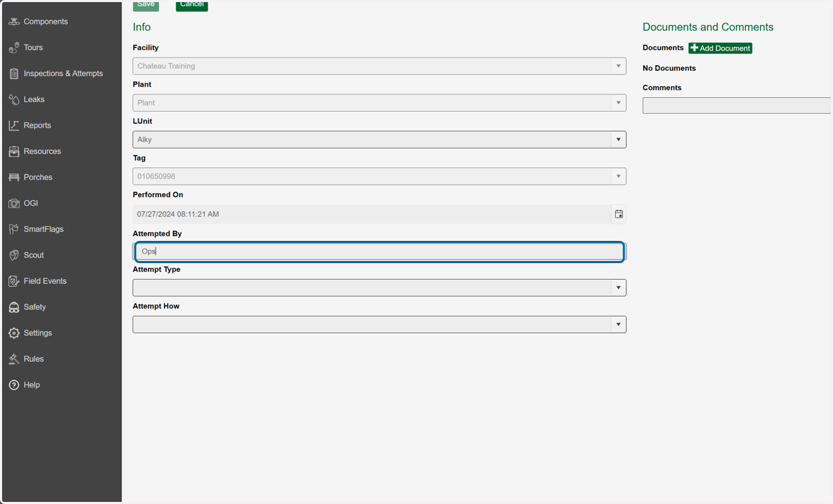Viewport: 833px width, 504px height.
Task: Click the Porches bench icon
Action: pos(14,178)
